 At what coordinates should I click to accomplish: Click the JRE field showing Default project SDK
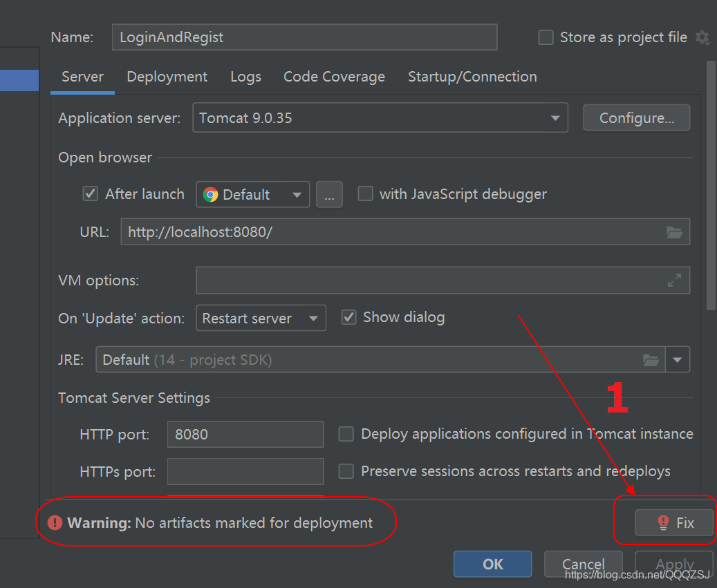point(380,360)
